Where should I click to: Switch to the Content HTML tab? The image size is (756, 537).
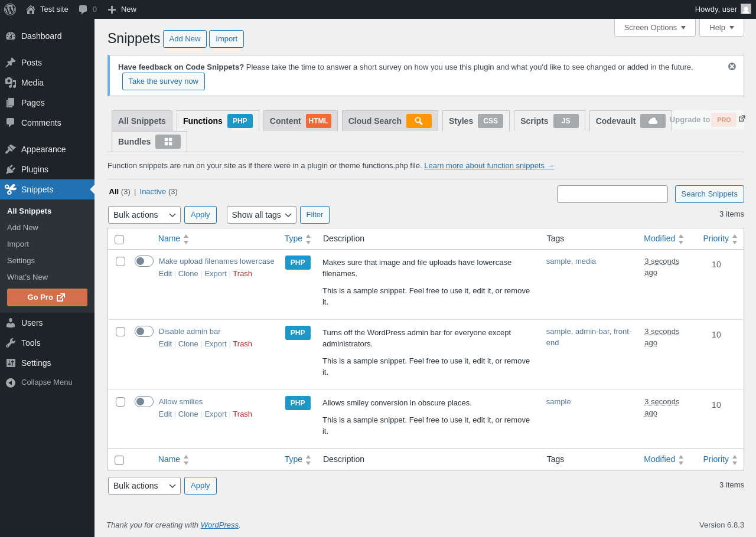coord(301,121)
